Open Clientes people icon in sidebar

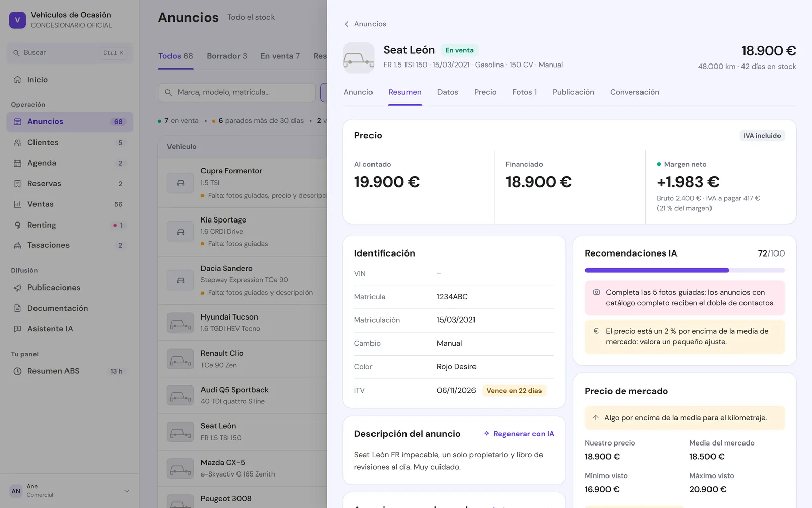17,143
